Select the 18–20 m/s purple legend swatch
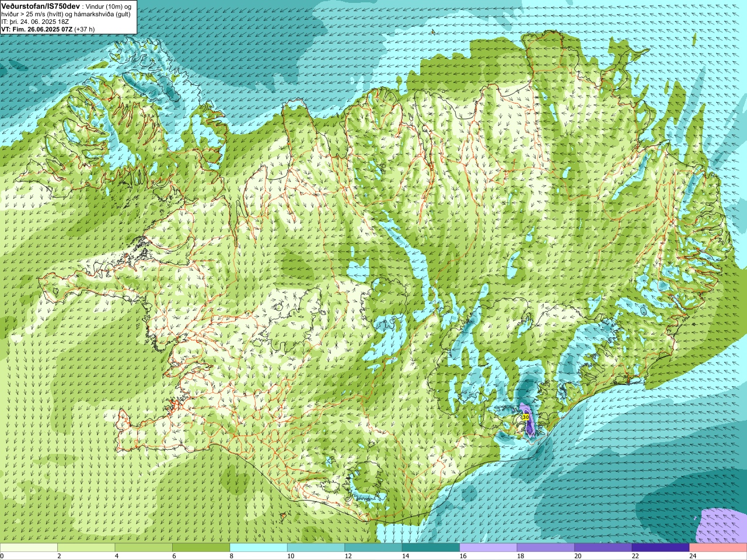This screenshot has height=560, width=747. 546,548
